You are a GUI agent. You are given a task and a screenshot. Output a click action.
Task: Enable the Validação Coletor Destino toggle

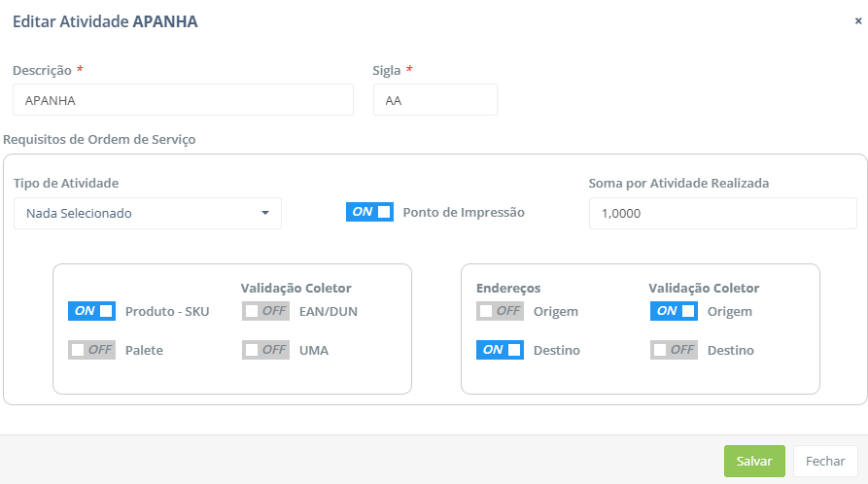pos(674,350)
